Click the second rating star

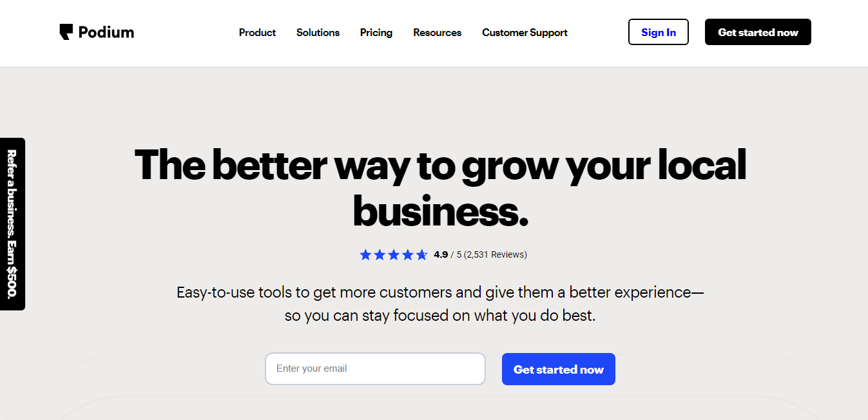380,254
